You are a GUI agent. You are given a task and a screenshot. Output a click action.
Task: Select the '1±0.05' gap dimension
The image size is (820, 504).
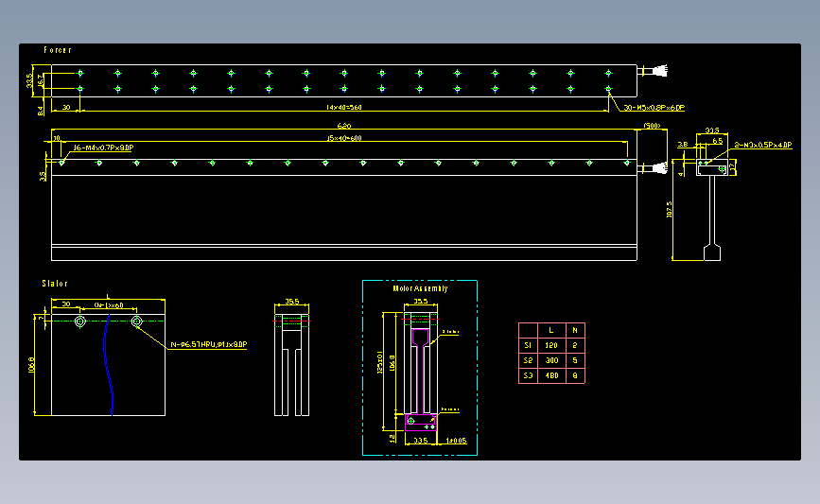tap(456, 441)
